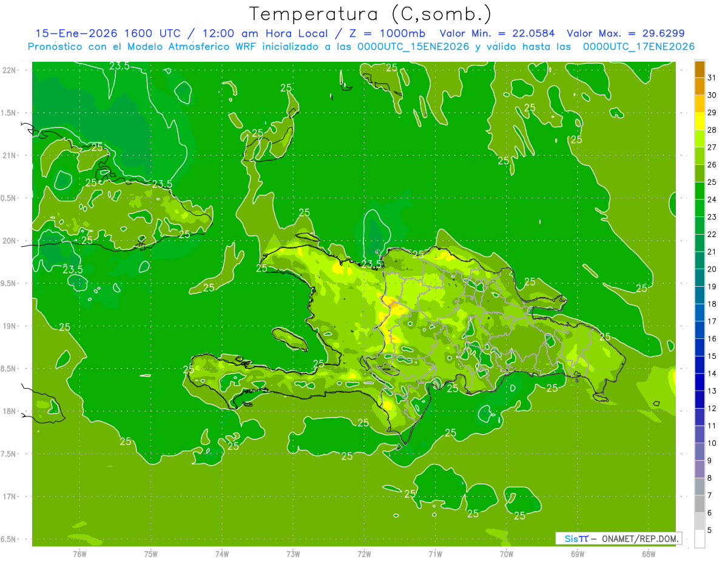Click the 76W longitude axis label

[x=79, y=554]
